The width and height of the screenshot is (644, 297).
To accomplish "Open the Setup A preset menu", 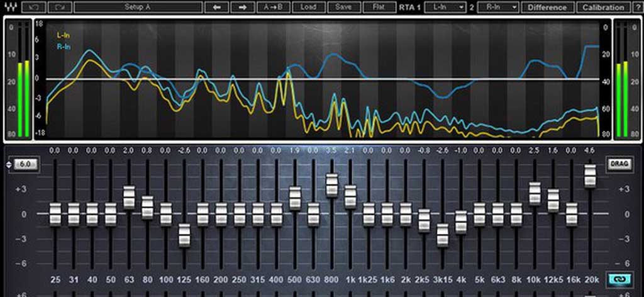I will (138, 8).
